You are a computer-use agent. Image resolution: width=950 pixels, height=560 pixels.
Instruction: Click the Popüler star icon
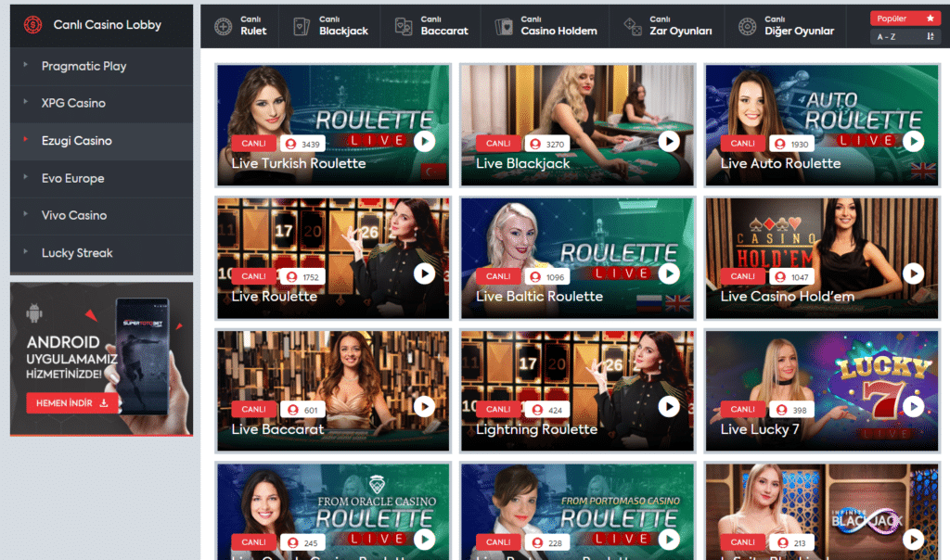click(x=930, y=19)
